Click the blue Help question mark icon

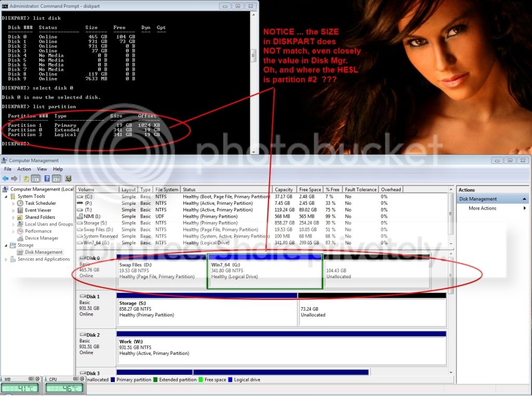click(x=47, y=178)
